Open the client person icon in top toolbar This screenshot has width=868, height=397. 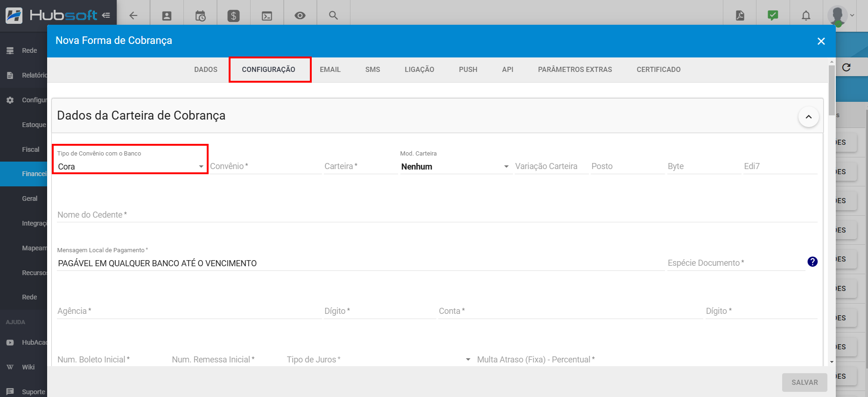pos(167,16)
